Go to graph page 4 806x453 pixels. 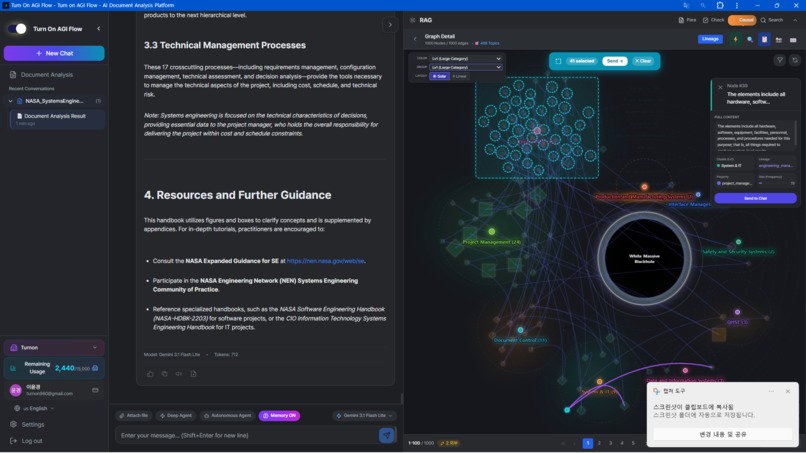pos(621,443)
